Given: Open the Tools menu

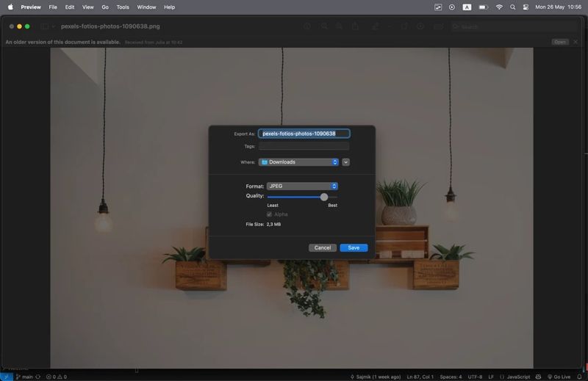Looking at the screenshot, I should pos(123,7).
